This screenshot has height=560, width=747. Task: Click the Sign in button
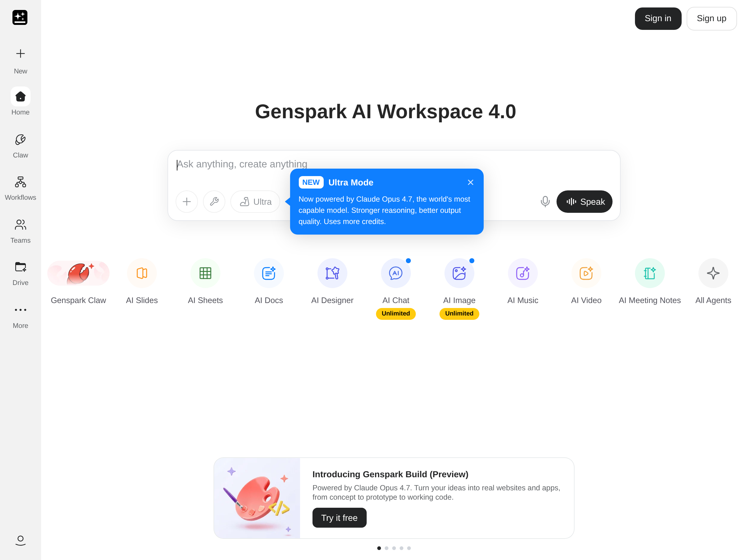click(657, 19)
